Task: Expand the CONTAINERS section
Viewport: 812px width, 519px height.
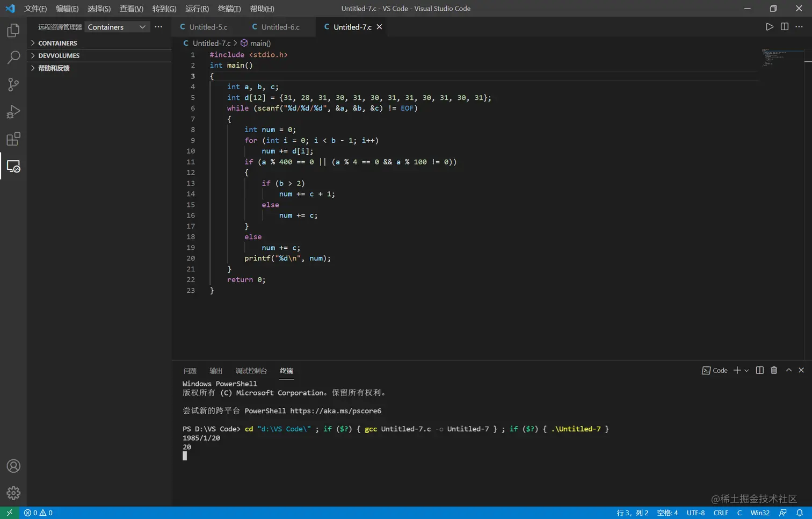Action: coord(57,43)
